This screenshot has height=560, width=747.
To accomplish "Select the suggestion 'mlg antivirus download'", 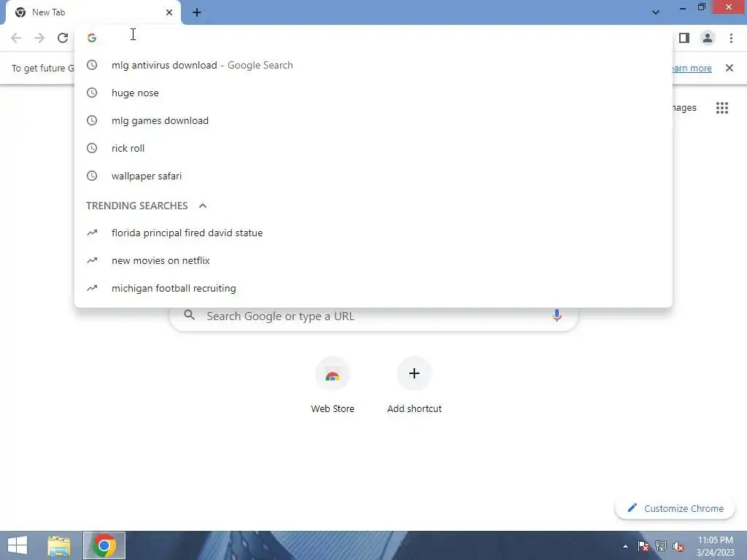I will (x=373, y=65).
